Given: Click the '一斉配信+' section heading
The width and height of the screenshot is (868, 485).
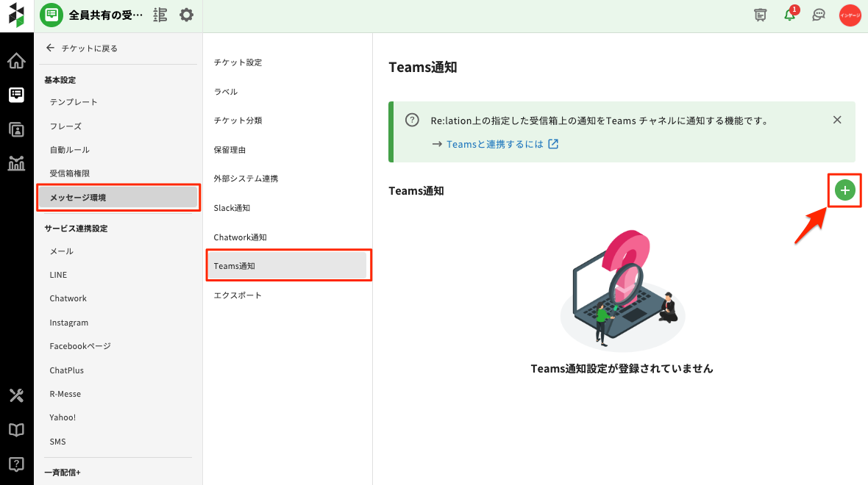Looking at the screenshot, I should click(63, 473).
